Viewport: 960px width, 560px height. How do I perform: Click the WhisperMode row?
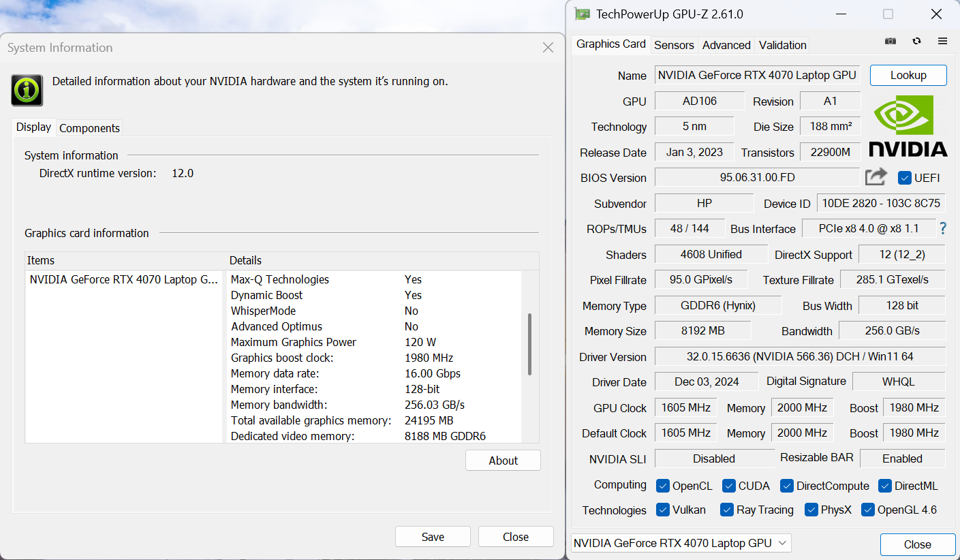[x=374, y=311]
